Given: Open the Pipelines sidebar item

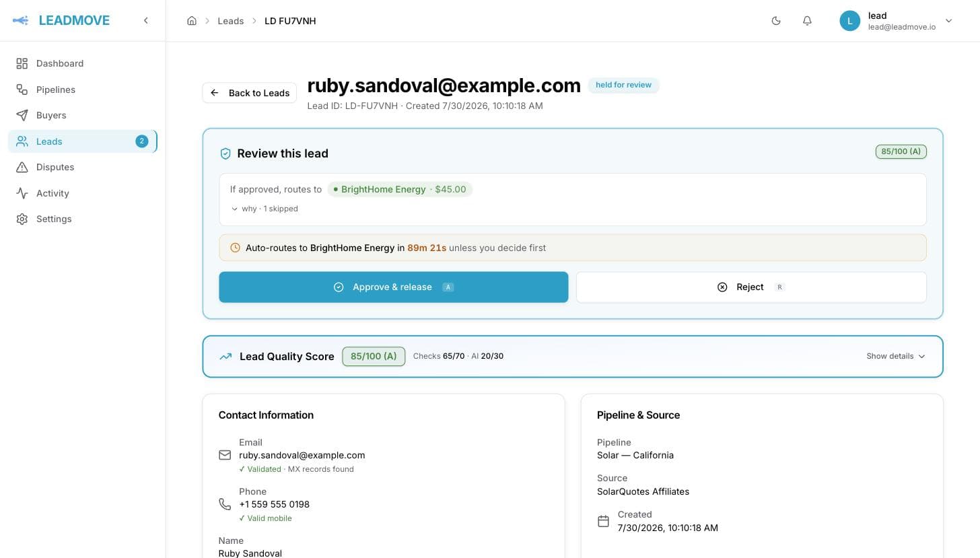Looking at the screenshot, I should coord(82,90).
